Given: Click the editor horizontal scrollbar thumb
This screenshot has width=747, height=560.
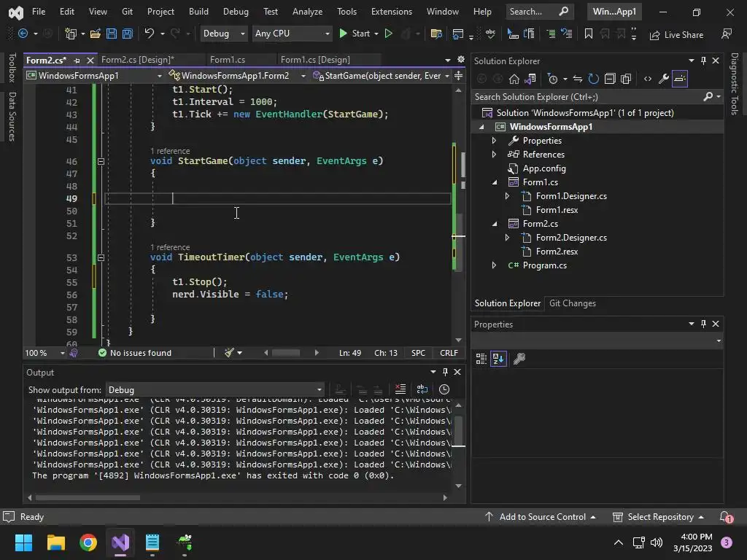Looking at the screenshot, I should (286, 353).
